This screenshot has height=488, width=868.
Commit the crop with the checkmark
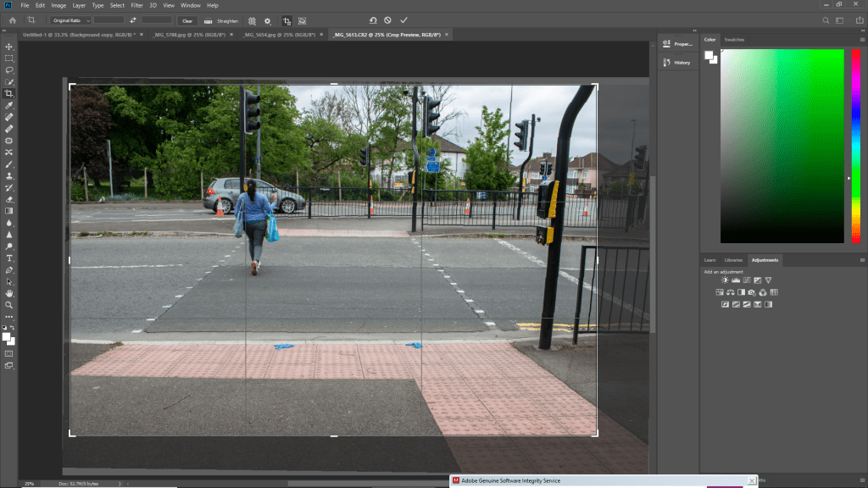pos(403,20)
